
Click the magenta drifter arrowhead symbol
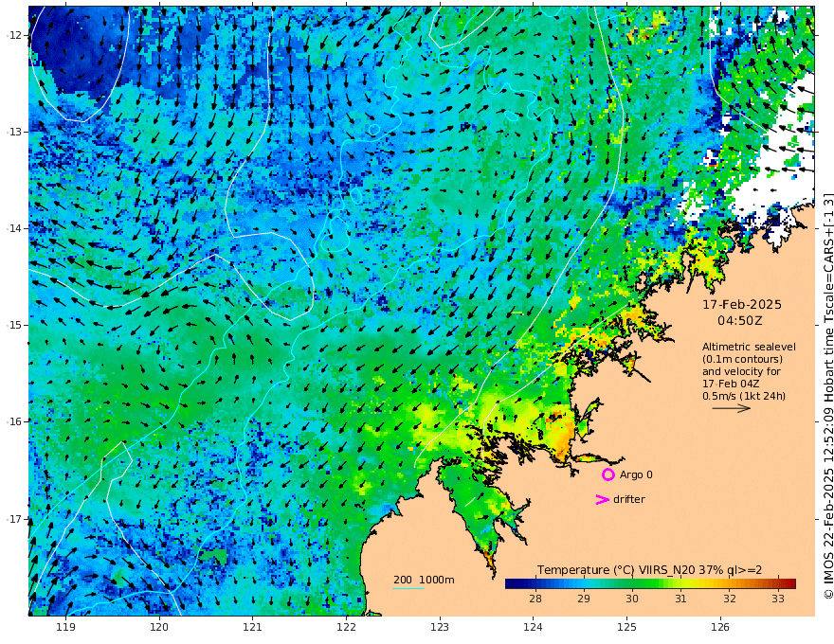click(x=602, y=499)
